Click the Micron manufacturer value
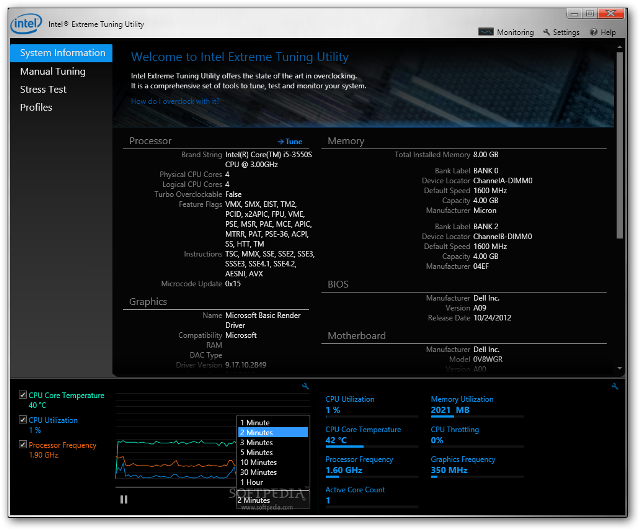 tap(485, 210)
